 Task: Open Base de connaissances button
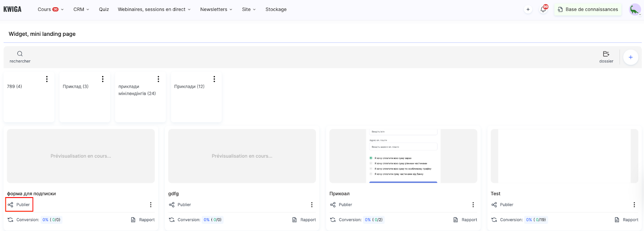pyautogui.click(x=588, y=9)
